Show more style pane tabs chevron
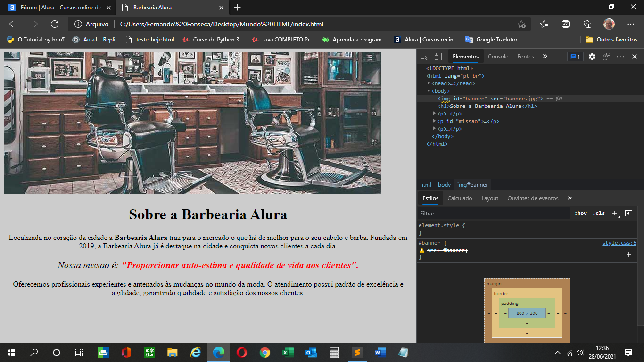The image size is (644, 362). [570, 198]
